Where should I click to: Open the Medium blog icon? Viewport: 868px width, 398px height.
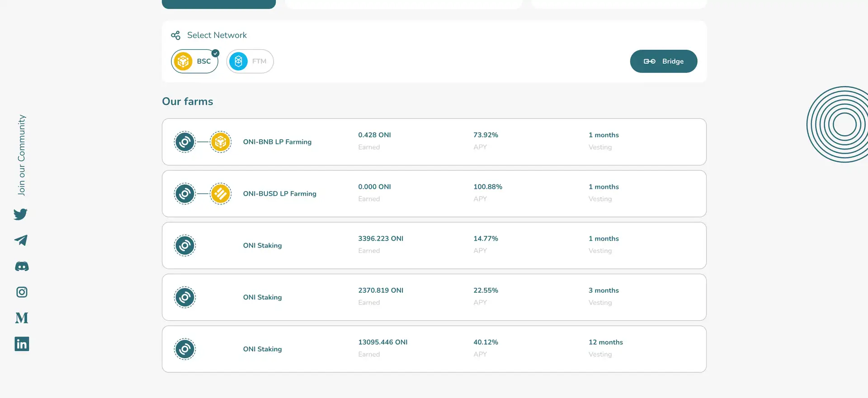click(22, 318)
